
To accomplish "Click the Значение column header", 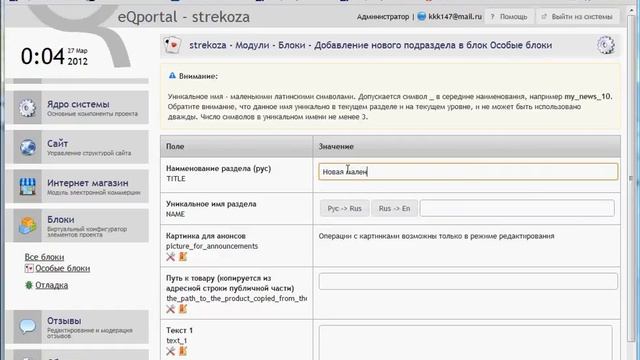I will (x=467, y=147).
